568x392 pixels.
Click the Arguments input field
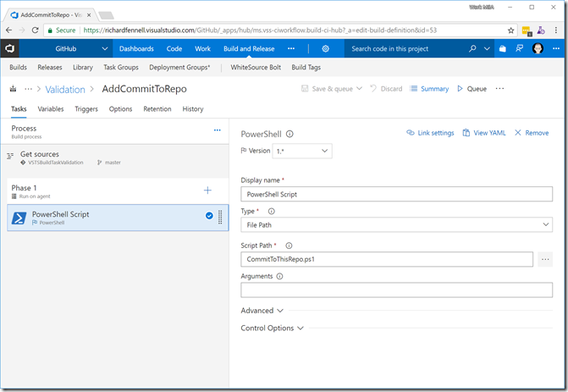pyautogui.click(x=397, y=290)
